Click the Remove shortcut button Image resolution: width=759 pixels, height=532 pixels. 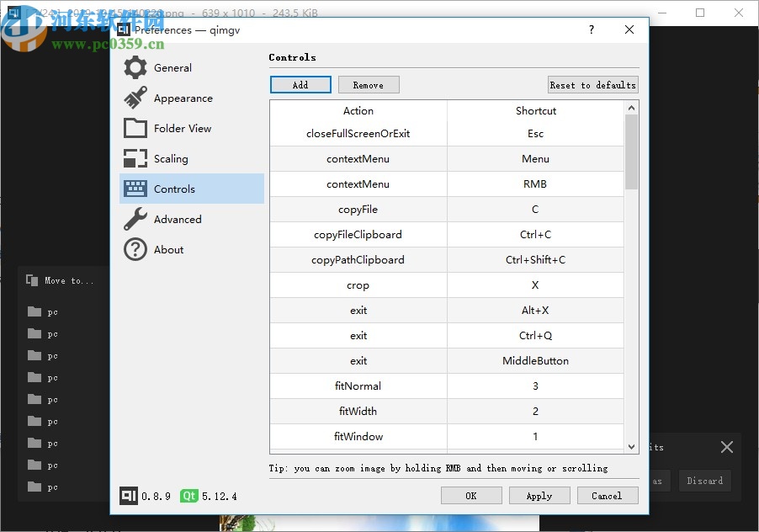[x=369, y=85]
